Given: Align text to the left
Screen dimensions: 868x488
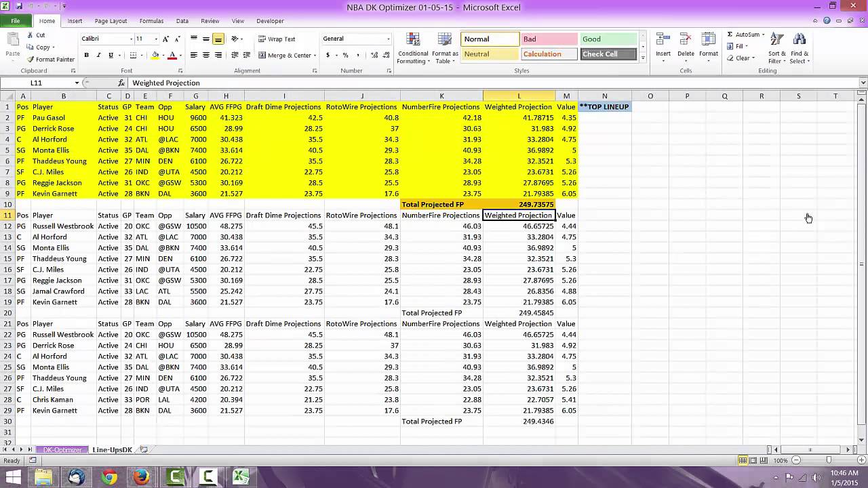Looking at the screenshot, I should click(195, 55).
